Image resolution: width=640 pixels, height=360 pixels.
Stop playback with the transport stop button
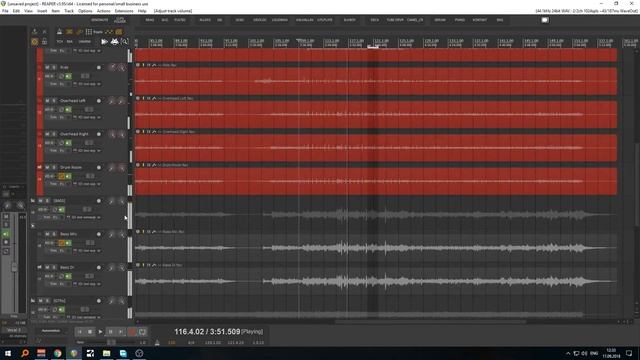tap(90, 332)
